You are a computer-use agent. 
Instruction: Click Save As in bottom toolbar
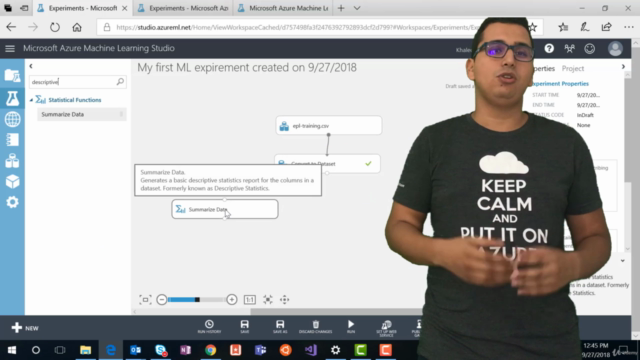(280, 327)
